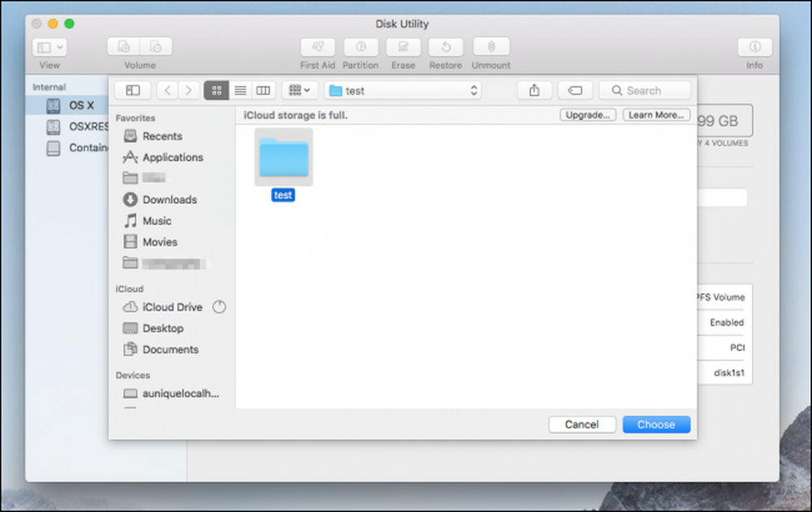Click the Upgrade... button

[x=588, y=115]
